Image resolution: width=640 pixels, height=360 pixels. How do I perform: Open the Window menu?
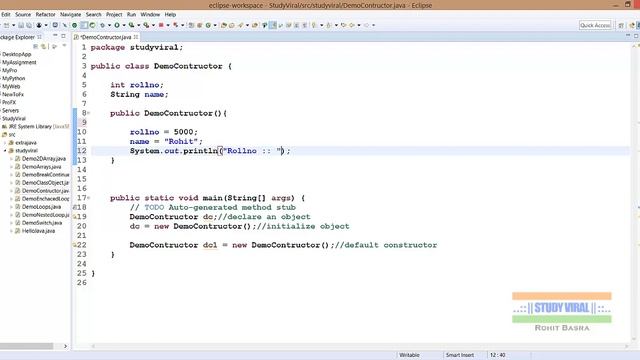click(150, 14)
